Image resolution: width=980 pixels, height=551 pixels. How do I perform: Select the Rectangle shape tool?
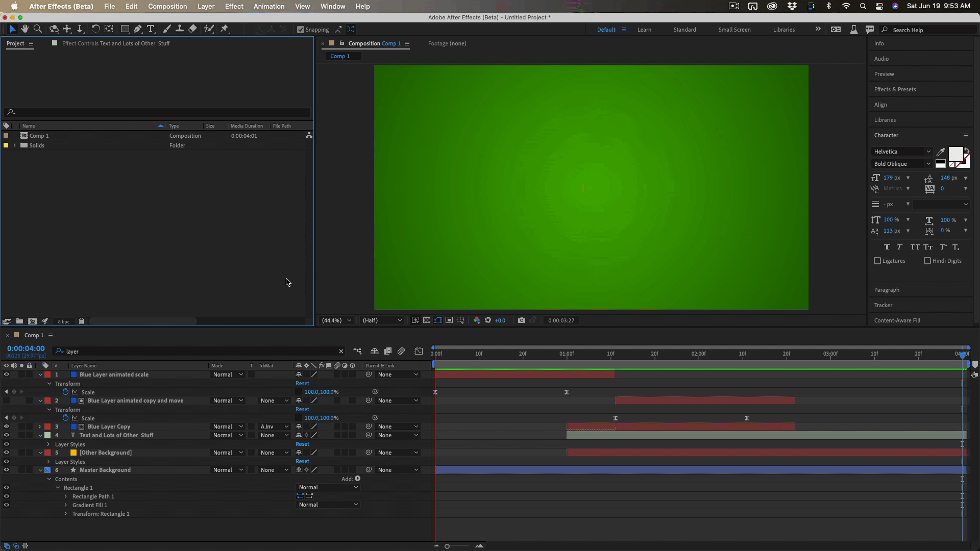[125, 29]
